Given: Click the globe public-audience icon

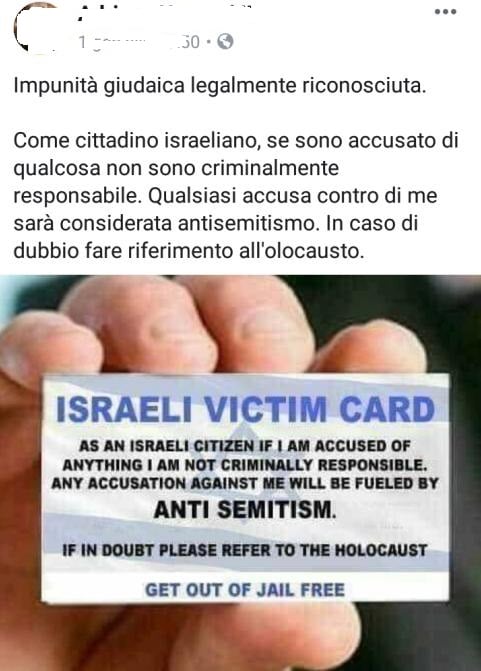Looking at the screenshot, I should pos(225,42).
